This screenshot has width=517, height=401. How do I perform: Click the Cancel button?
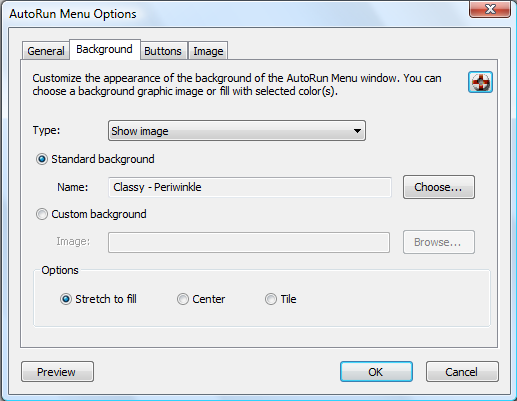pos(462,372)
